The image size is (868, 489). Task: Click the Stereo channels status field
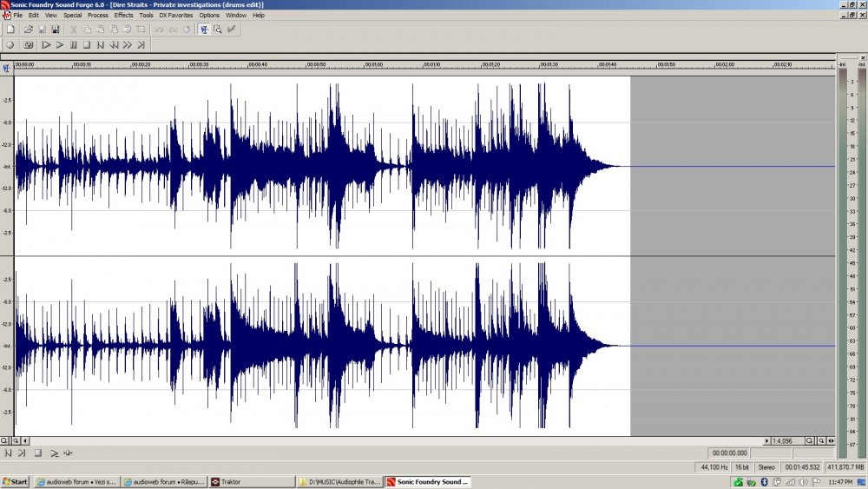click(x=766, y=466)
